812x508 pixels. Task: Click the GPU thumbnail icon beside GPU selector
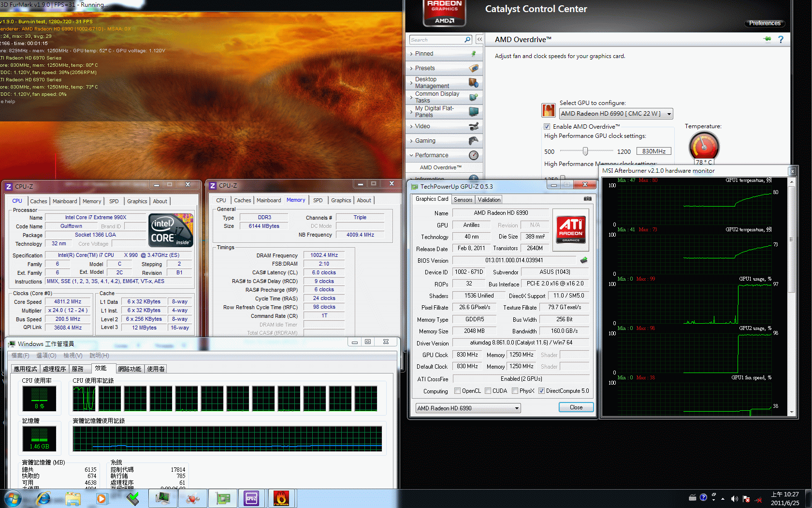pos(549,110)
